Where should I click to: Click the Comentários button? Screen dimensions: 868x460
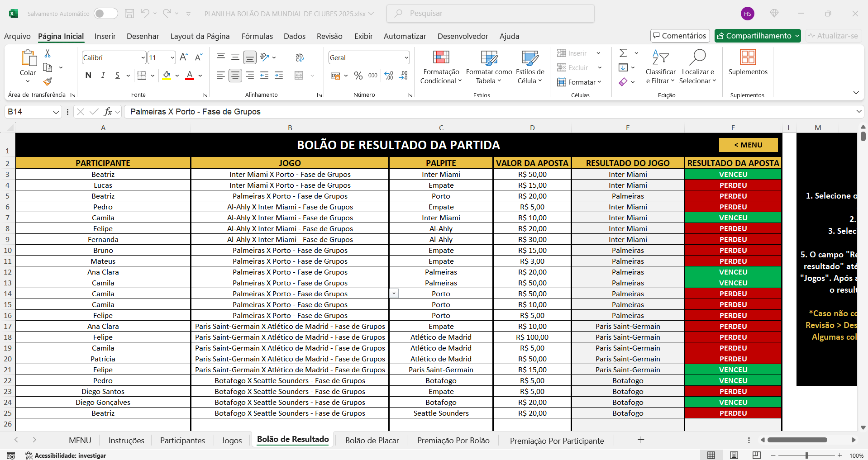[x=680, y=36]
